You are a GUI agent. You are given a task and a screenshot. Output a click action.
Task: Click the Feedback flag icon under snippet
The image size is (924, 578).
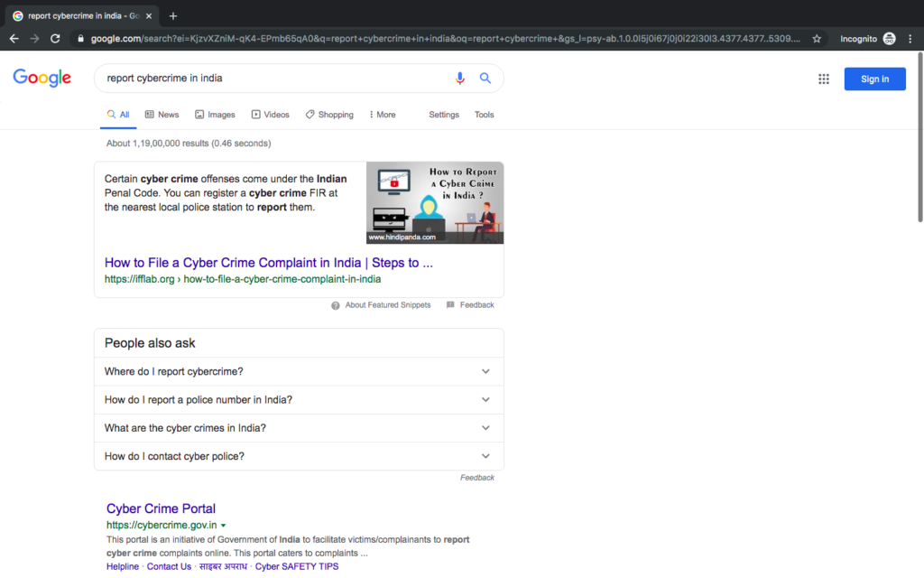pos(450,305)
